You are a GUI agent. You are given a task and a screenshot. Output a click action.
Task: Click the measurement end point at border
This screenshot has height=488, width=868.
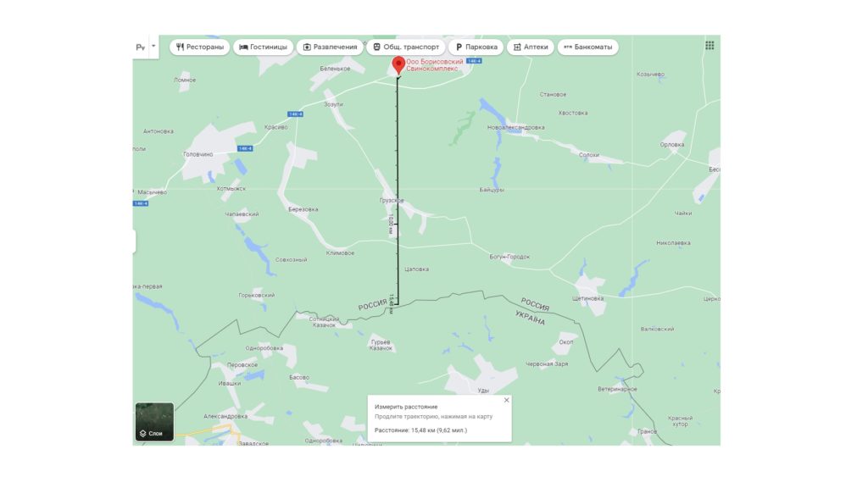point(398,304)
